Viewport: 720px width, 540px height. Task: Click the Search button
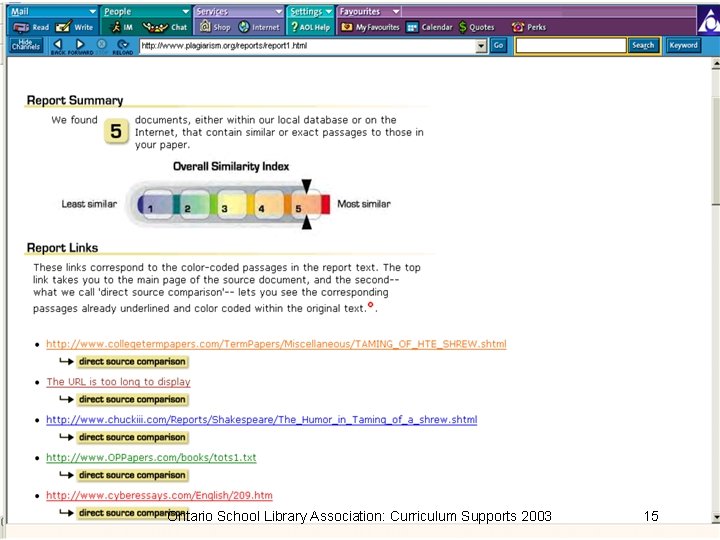point(643,45)
